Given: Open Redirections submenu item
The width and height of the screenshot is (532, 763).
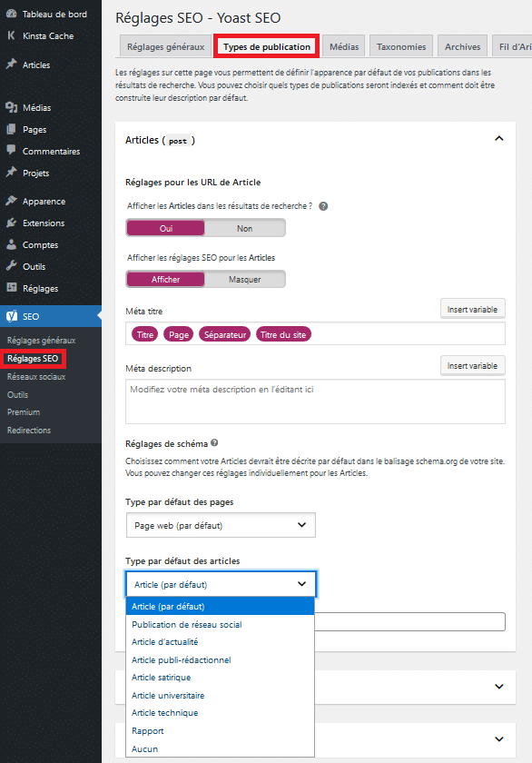Looking at the screenshot, I should pyautogui.click(x=29, y=431).
